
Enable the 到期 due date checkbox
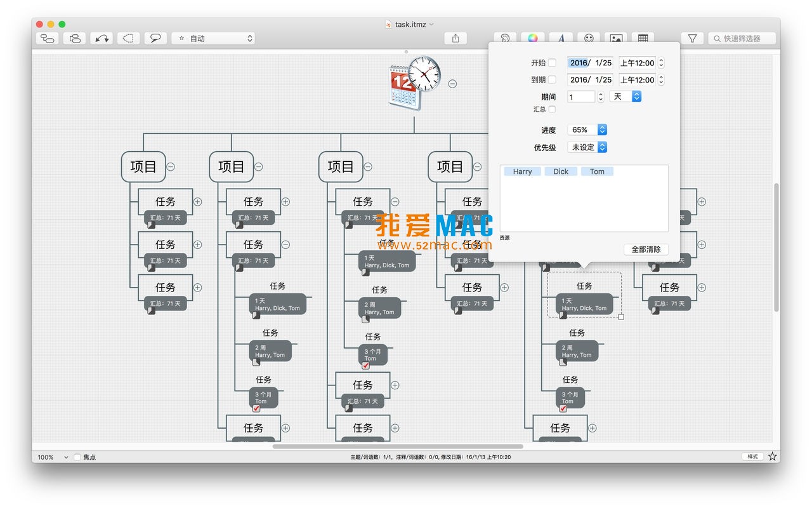(552, 79)
